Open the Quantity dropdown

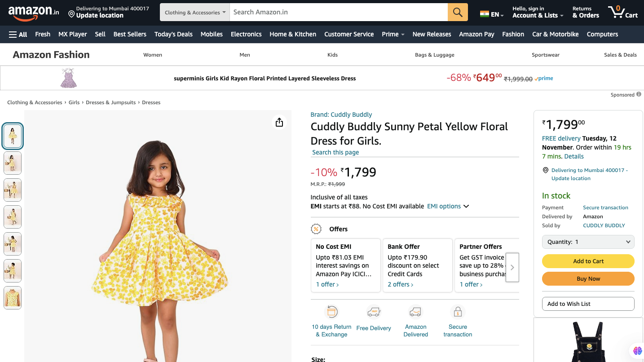tap(588, 242)
